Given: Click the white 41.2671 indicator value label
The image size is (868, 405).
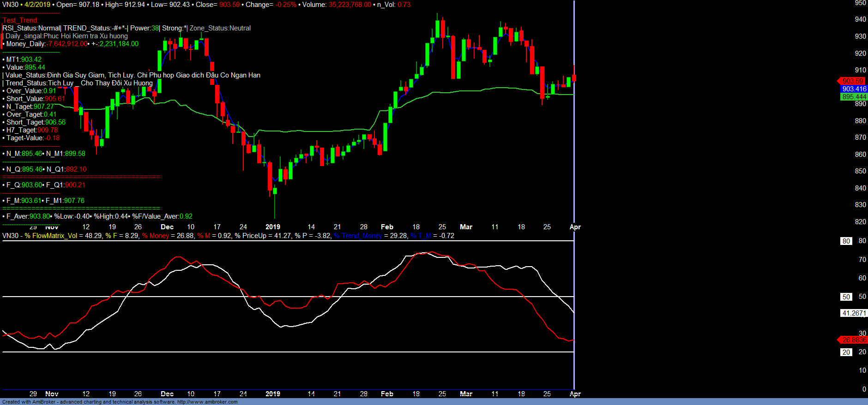Looking at the screenshot, I should pos(854,313).
